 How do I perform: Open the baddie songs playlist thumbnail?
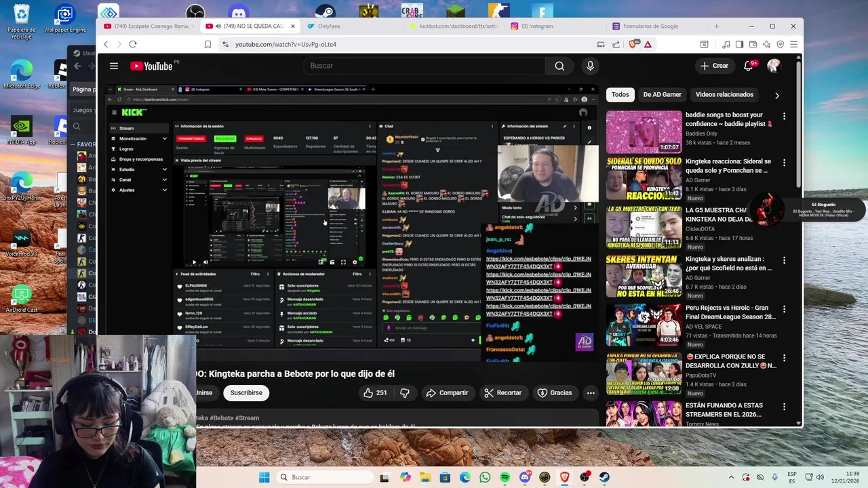644,131
